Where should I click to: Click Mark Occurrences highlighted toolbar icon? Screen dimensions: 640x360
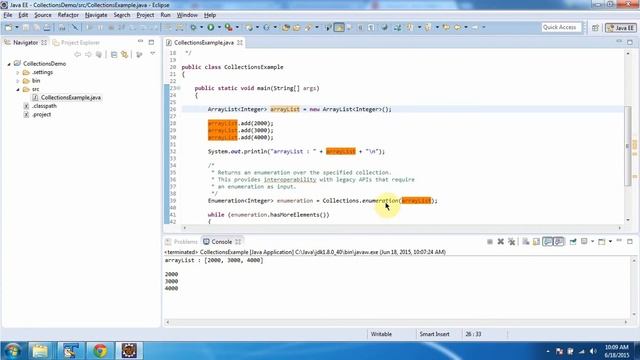point(339,27)
